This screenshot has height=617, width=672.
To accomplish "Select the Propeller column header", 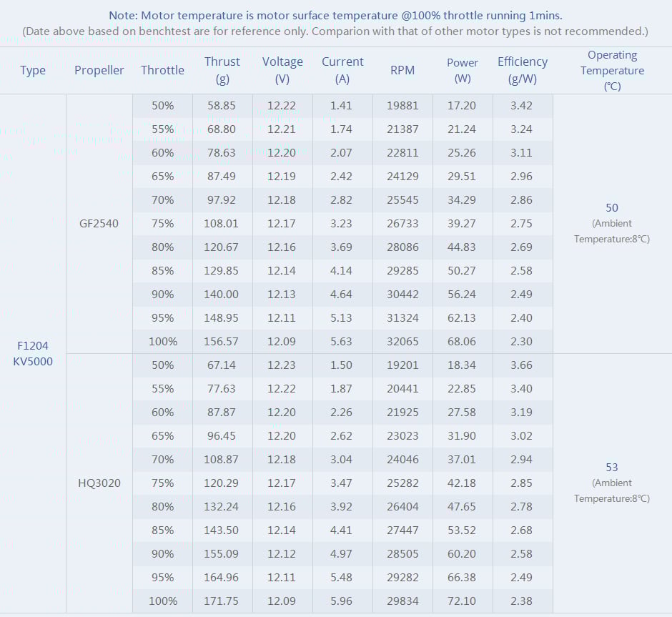I will [x=99, y=70].
